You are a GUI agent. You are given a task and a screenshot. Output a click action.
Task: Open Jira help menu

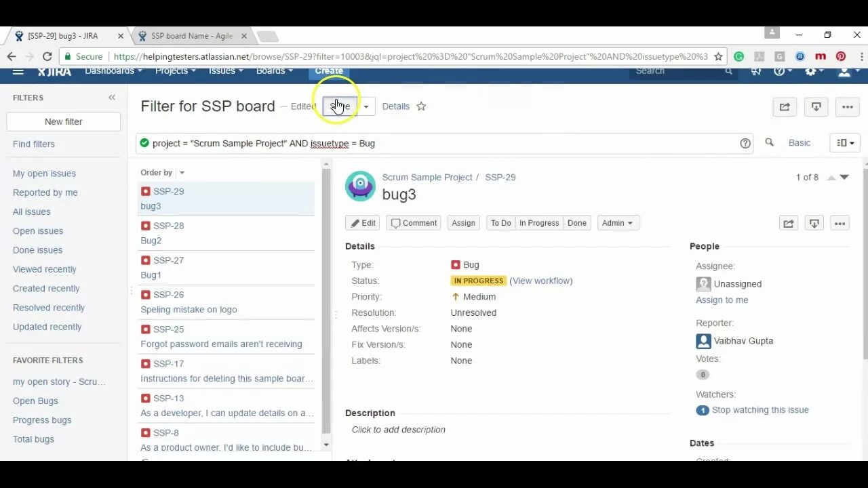[782, 71]
